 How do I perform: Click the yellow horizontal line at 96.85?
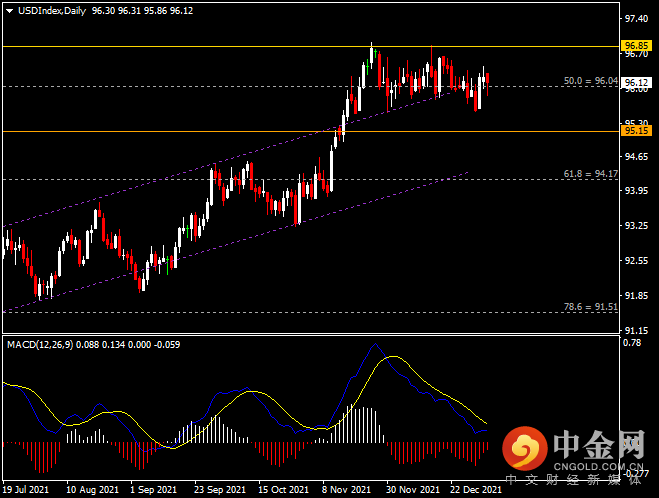click(x=311, y=46)
